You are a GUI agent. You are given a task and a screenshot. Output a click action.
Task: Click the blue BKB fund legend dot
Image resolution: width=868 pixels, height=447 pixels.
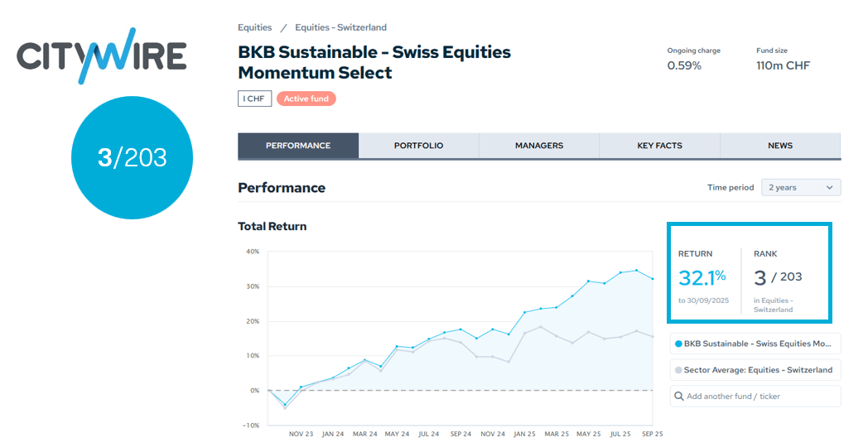(x=679, y=344)
